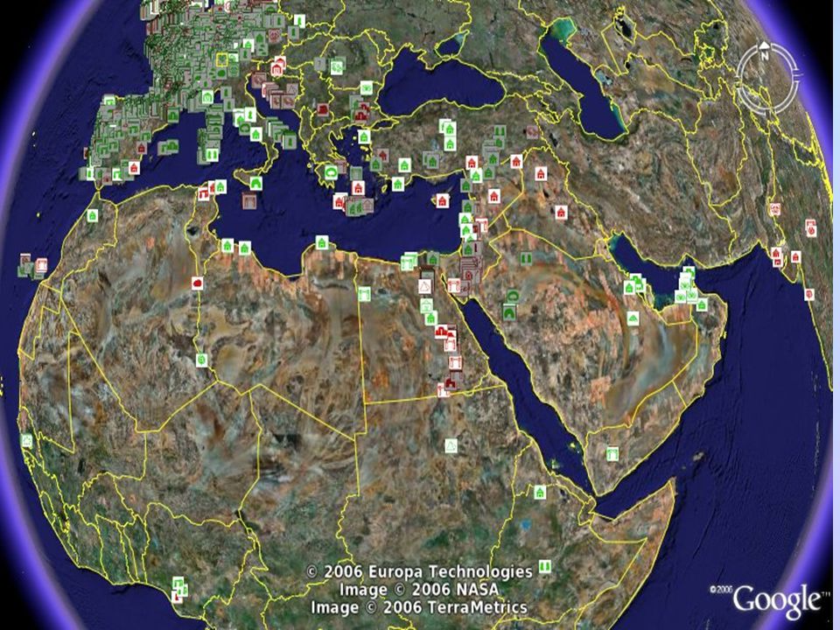Open the green placemark in Romania
The image size is (840, 630).
point(337,67)
